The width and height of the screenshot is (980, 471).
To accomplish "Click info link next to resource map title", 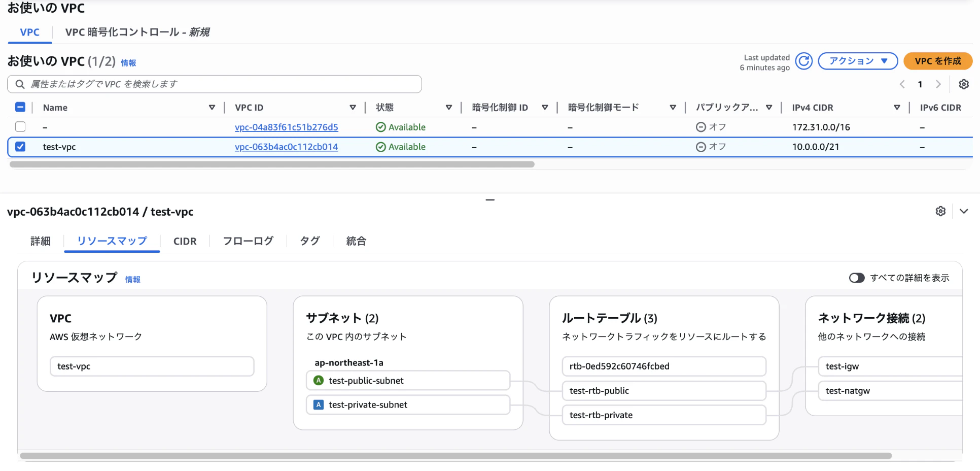I will point(133,280).
